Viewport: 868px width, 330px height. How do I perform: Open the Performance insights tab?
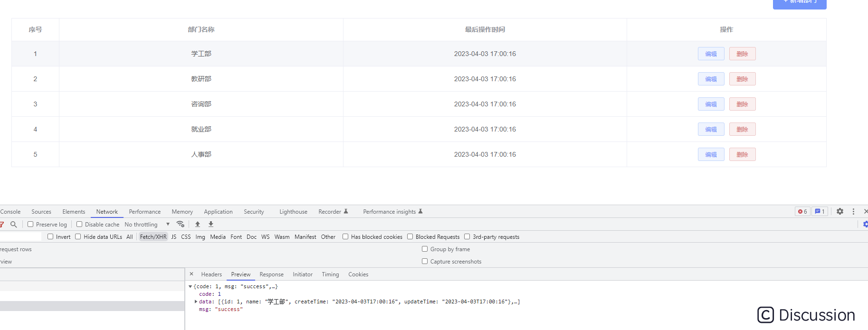click(x=393, y=212)
